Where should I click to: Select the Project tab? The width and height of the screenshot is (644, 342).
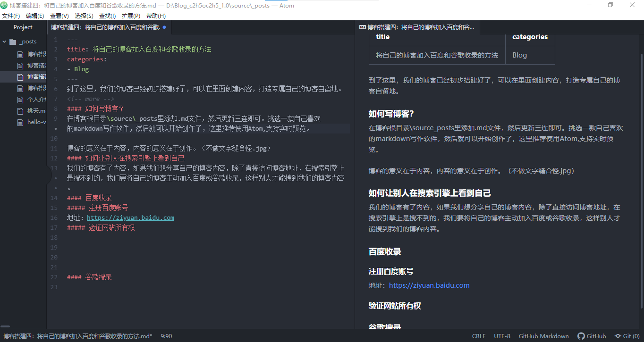[23, 27]
